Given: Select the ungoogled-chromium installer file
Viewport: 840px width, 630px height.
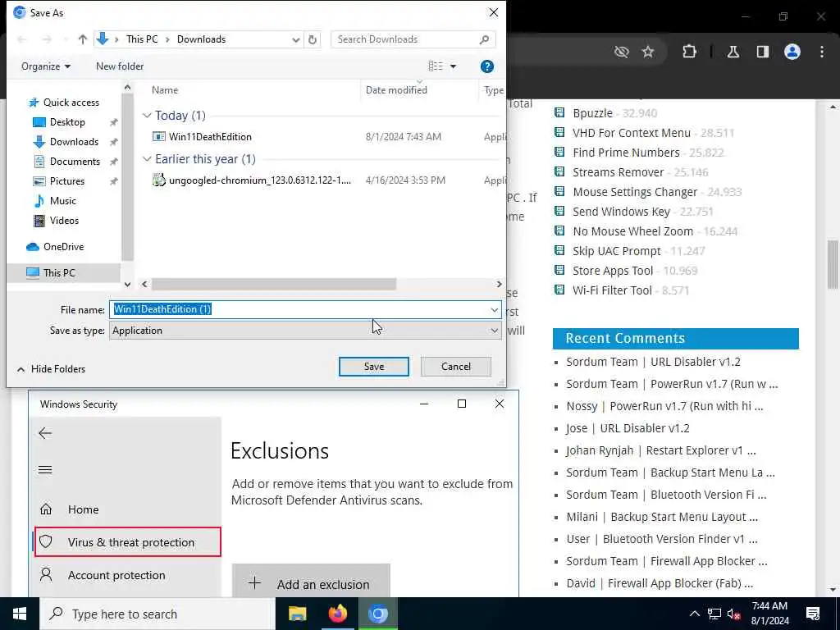Looking at the screenshot, I should pos(259,180).
